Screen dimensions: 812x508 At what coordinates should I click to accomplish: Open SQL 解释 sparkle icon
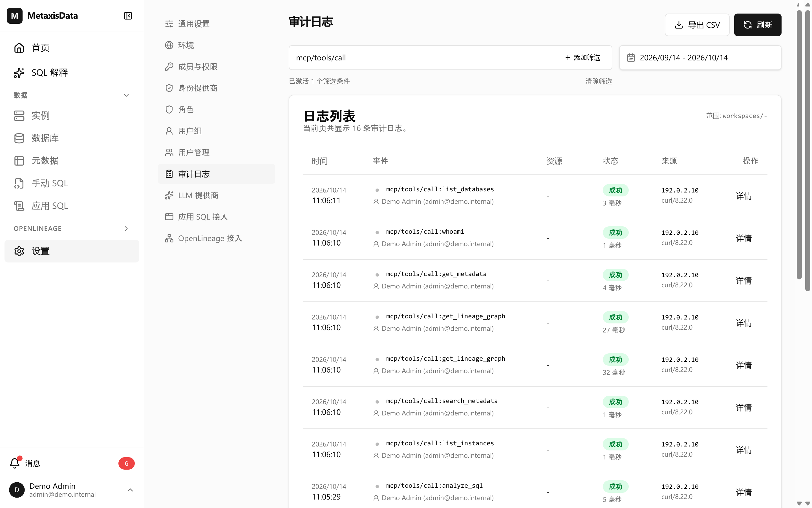tap(19, 73)
